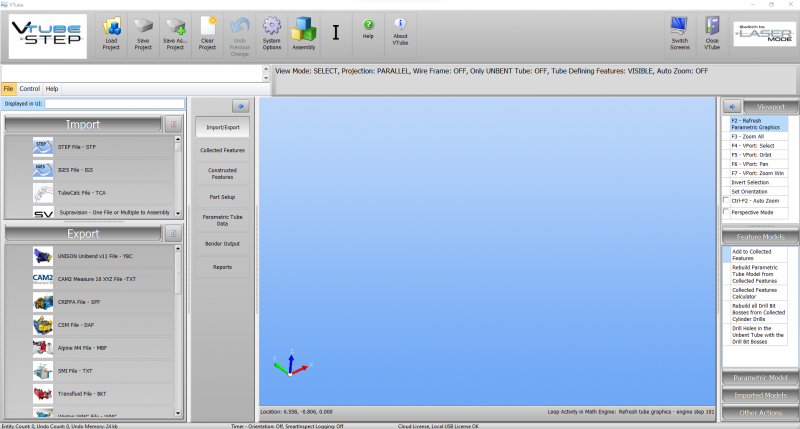Expand the Feature Models section
800x429 pixels.
760,237
